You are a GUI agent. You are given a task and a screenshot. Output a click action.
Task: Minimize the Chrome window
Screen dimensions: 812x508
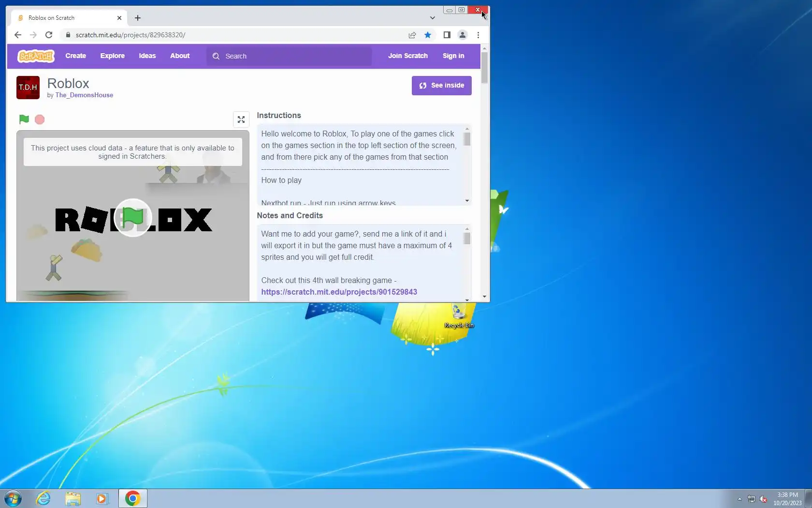449,10
